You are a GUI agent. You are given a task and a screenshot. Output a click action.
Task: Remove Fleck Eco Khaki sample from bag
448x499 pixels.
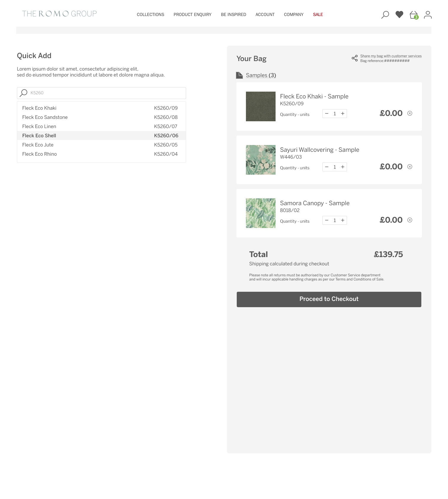click(410, 113)
